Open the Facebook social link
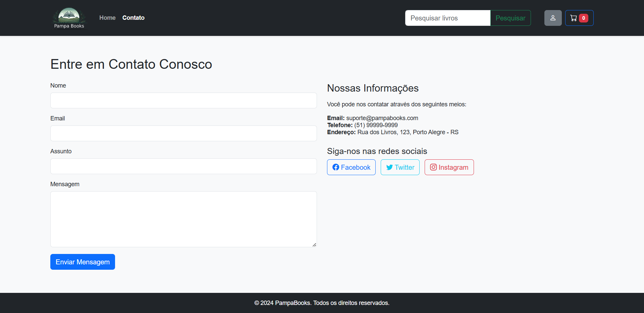Screen dimensions: 644x313 coord(351,167)
